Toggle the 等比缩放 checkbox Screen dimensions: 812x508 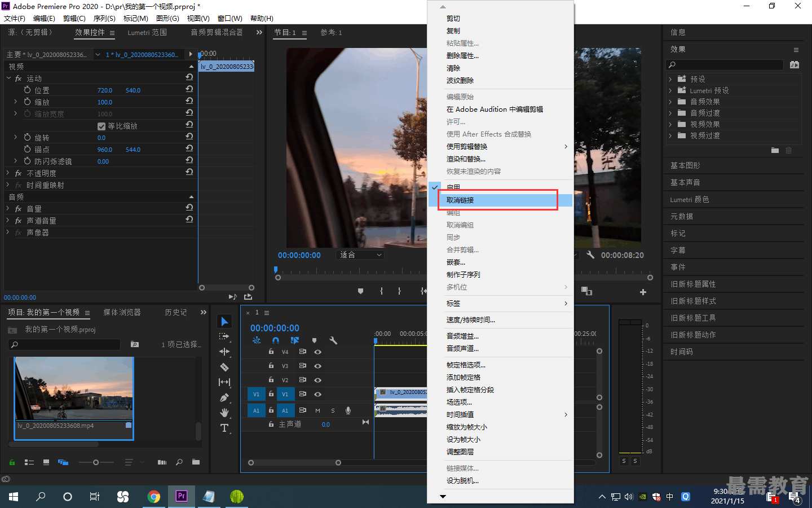[101, 126]
